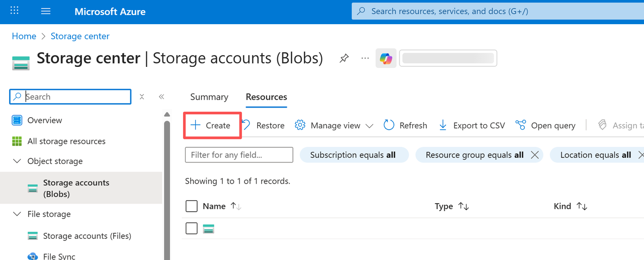Image resolution: width=644 pixels, height=260 pixels.
Task: Remove the Resource group filter
Action: 535,155
